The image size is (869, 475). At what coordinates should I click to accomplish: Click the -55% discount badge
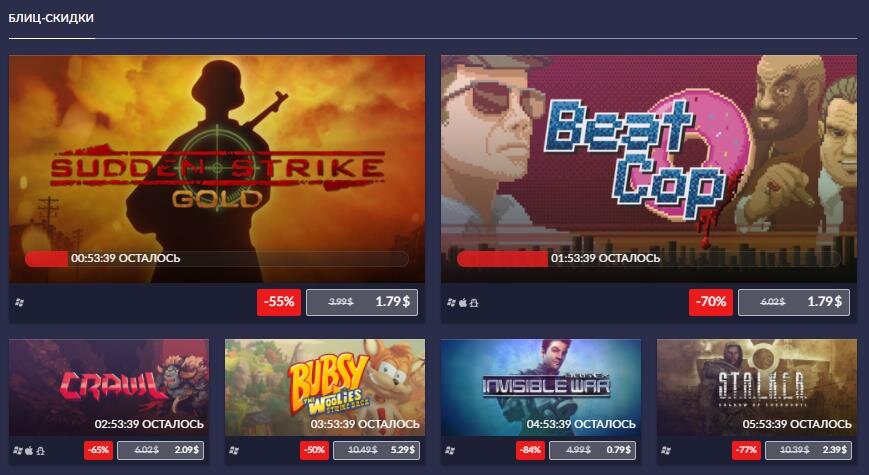(279, 302)
